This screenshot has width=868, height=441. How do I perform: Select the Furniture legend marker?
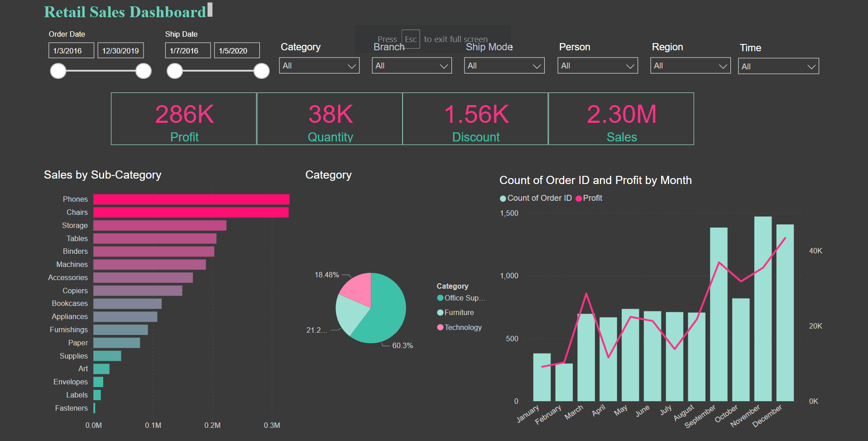tap(440, 312)
